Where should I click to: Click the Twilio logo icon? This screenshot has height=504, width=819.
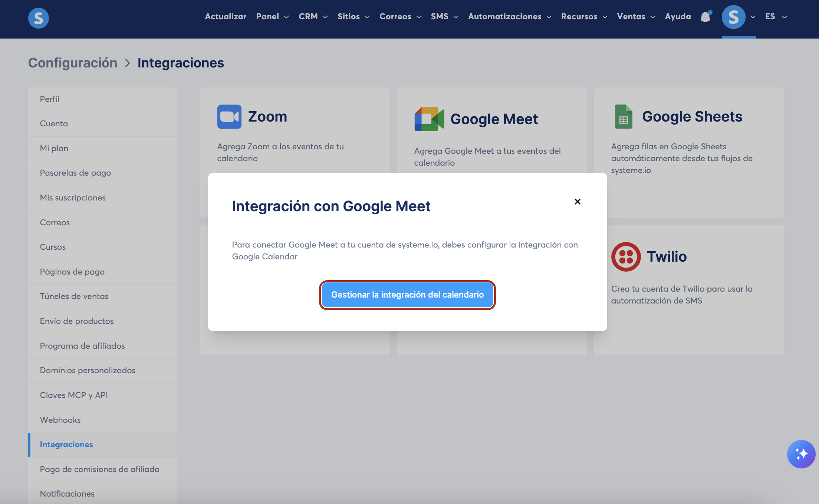[x=626, y=256]
